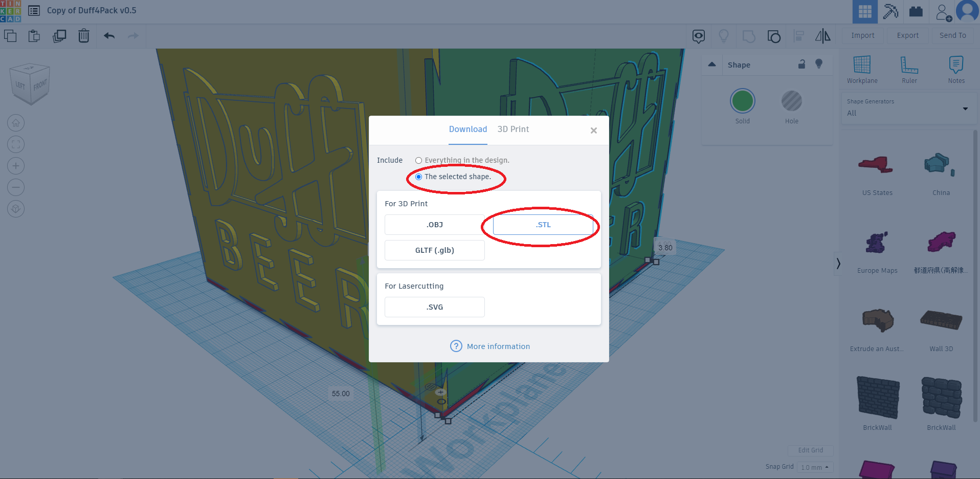The height and width of the screenshot is (479, 980).
Task: Switch to the 3D design grid view
Action: (x=865, y=11)
